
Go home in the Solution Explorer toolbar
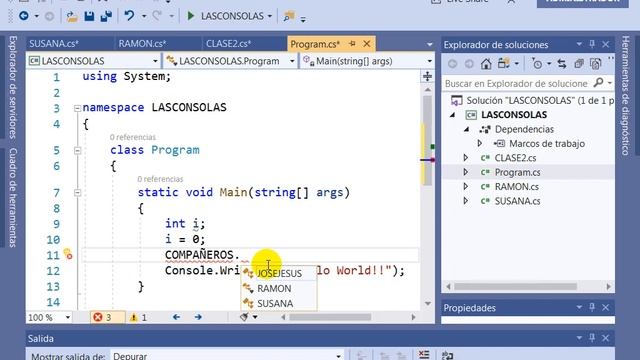click(x=486, y=64)
